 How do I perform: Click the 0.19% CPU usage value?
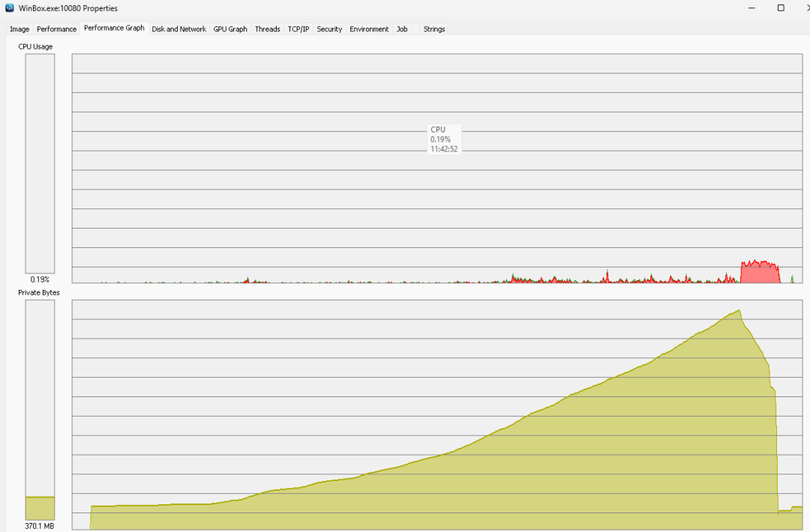pos(40,279)
